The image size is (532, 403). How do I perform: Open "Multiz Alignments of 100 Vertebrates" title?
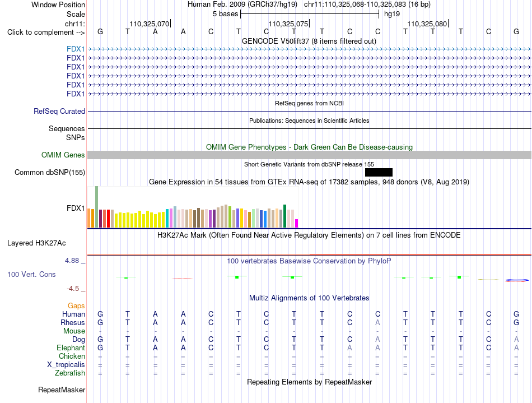pyautogui.click(x=309, y=298)
